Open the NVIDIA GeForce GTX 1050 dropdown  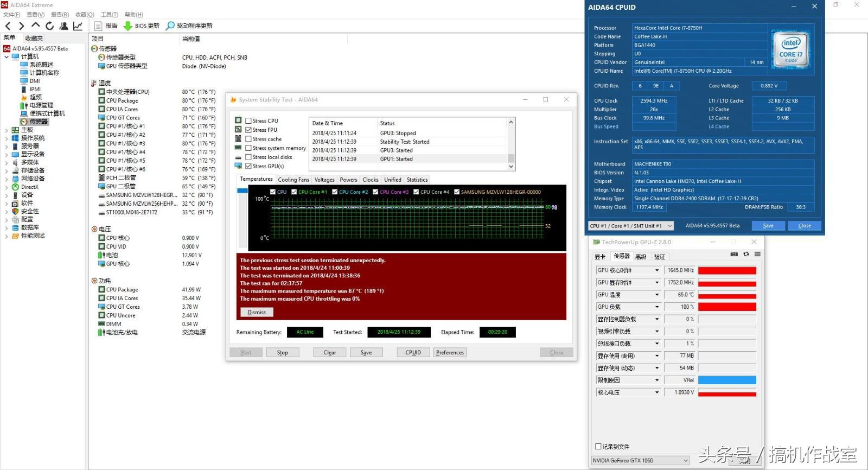(x=640, y=461)
